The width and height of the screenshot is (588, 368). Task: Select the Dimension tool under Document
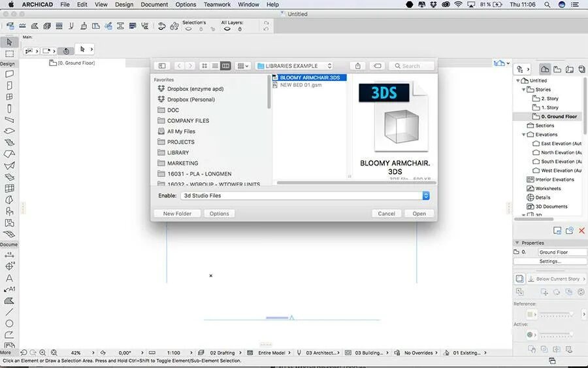pos(9,255)
